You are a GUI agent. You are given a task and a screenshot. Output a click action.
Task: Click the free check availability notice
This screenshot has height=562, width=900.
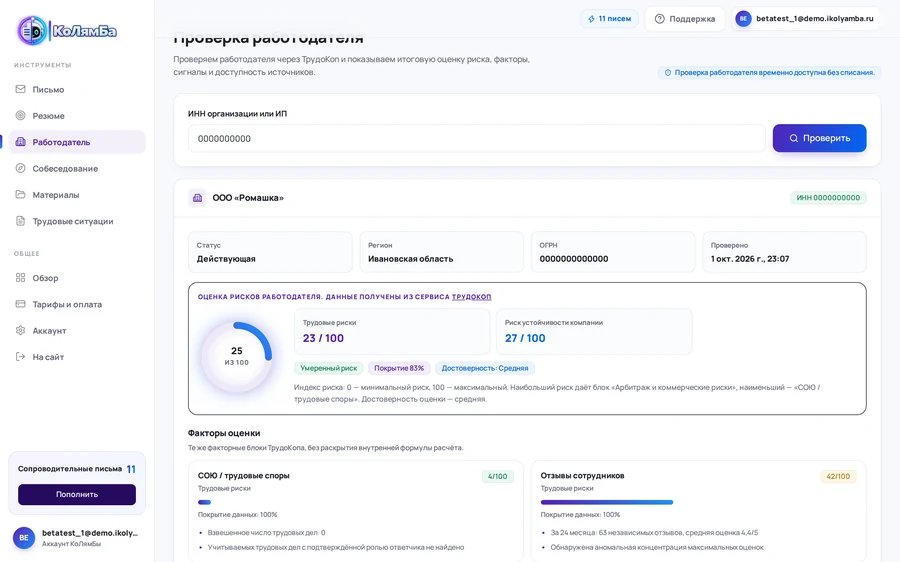point(769,73)
